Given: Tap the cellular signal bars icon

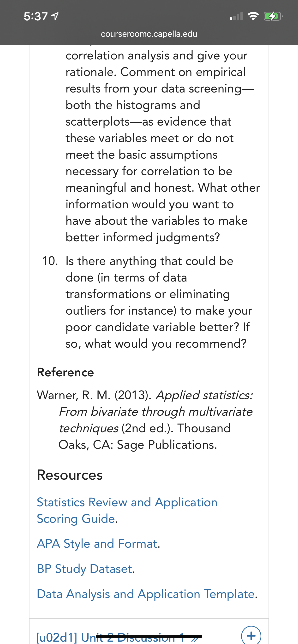Looking at the screenshot, I should coord(236,17).
